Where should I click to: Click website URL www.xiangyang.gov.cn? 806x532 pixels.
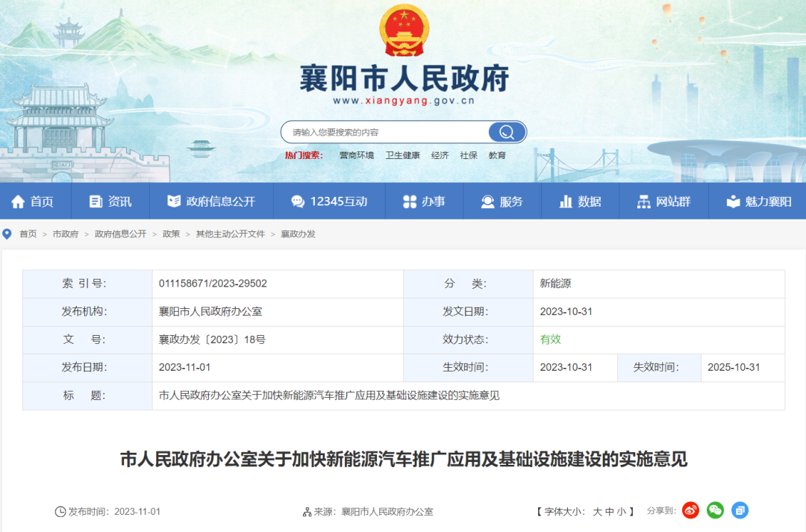tap(404, 101)
